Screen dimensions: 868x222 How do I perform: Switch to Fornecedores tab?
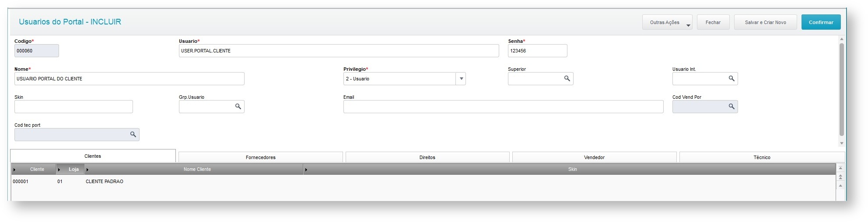coord(260,157)
